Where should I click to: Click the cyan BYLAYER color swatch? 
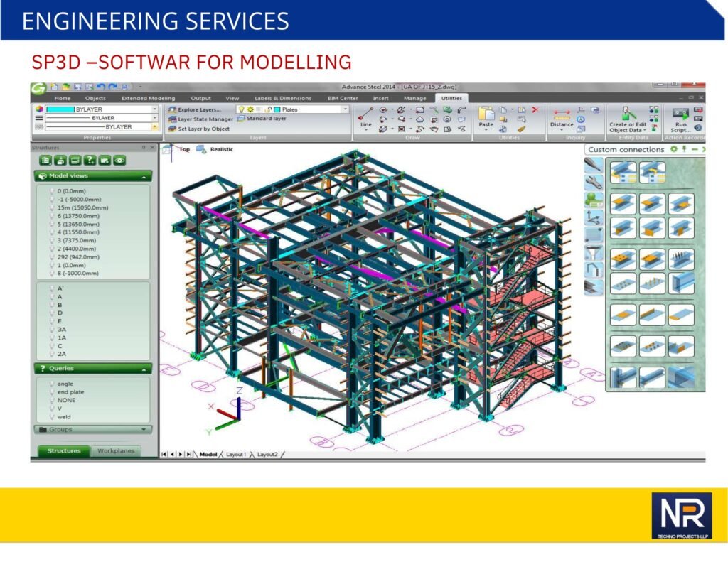tap(60, 109)
